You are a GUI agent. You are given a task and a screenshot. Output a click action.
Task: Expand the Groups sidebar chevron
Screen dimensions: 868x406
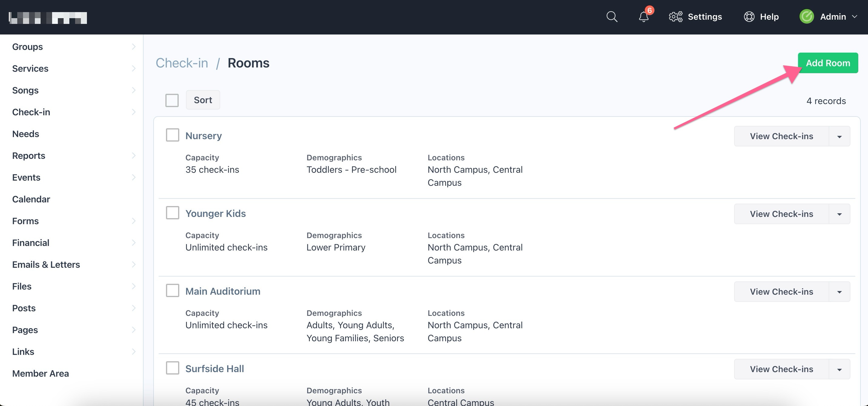pos(134,47)
